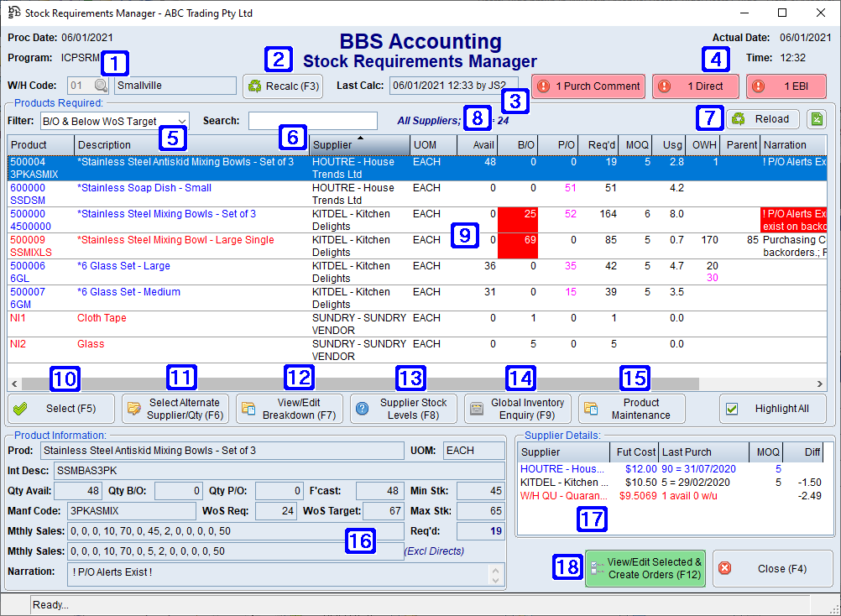
Task: Click View/Edit Selected & Create Orders (F12)
Action: point(645,569)
